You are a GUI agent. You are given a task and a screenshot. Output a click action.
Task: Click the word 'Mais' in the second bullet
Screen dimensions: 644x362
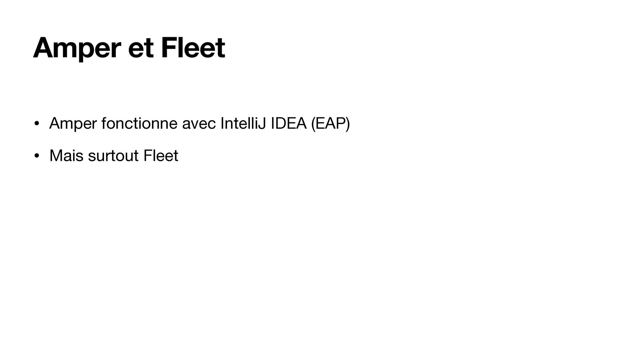click(x=66, y=156)
